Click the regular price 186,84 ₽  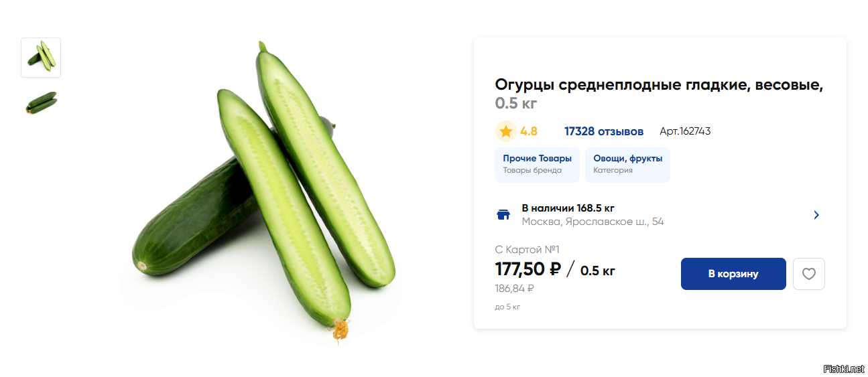tap(514, 289)
